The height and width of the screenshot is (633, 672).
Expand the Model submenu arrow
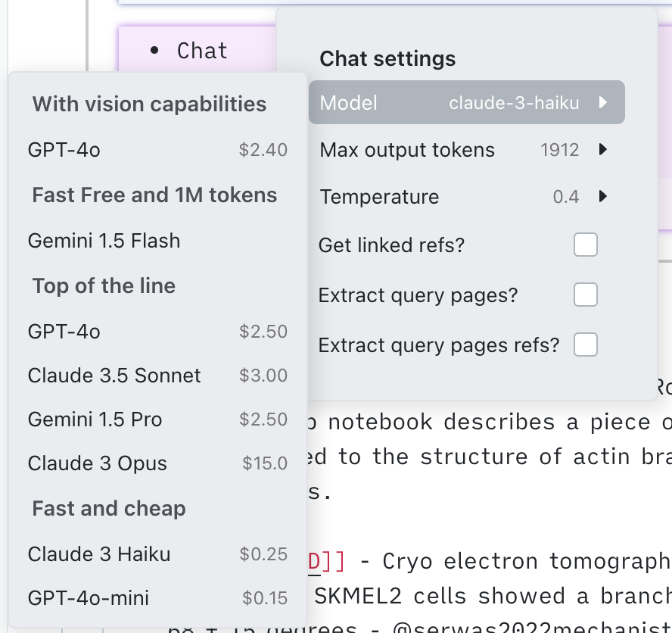pyautogui.click(x=603, y=102)
